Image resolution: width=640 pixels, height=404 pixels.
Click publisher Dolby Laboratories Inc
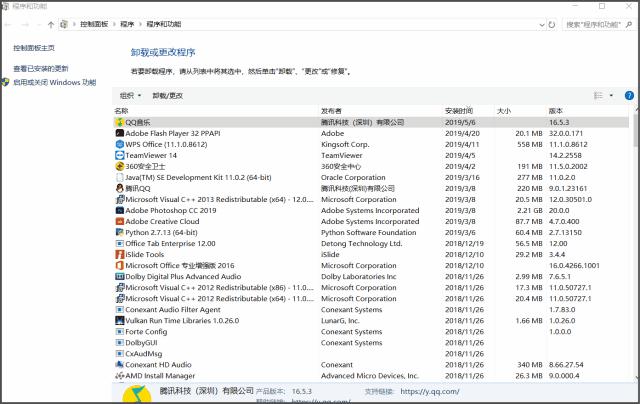coord(358,276)
